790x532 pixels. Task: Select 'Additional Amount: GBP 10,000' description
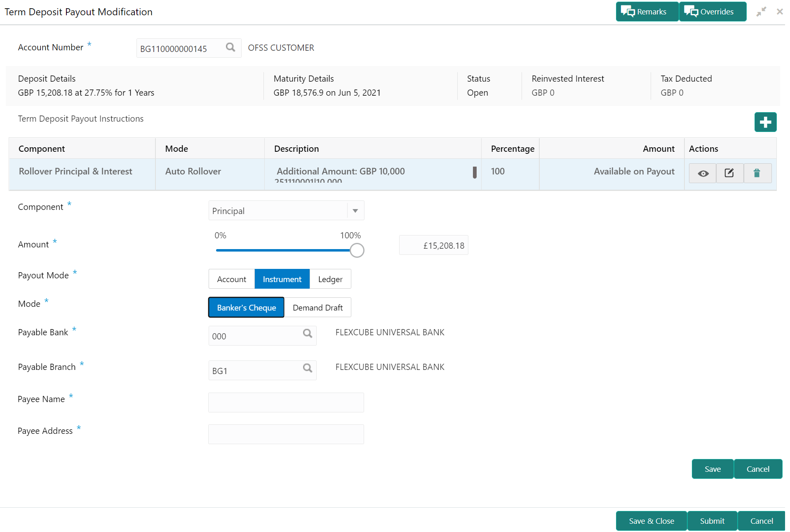[341, 171]
